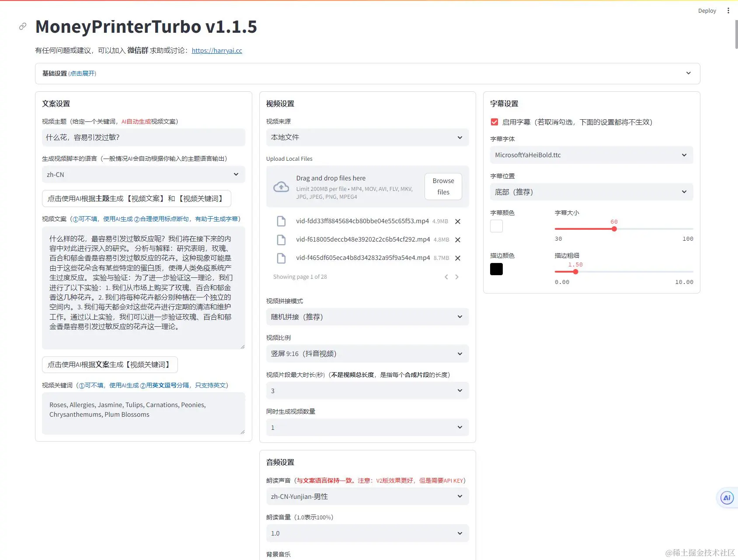738x560 pixels.
Task: Open the 视频比例 竖屏 9:16 dropdown
Action: click(x=367, y=353)
